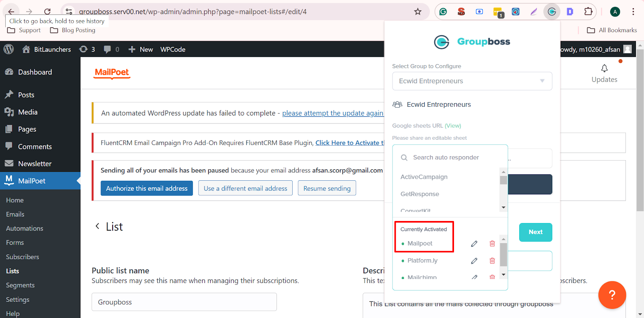Select GetResponse from autoresponder list

pyautogui.click(x=420, y=194)
